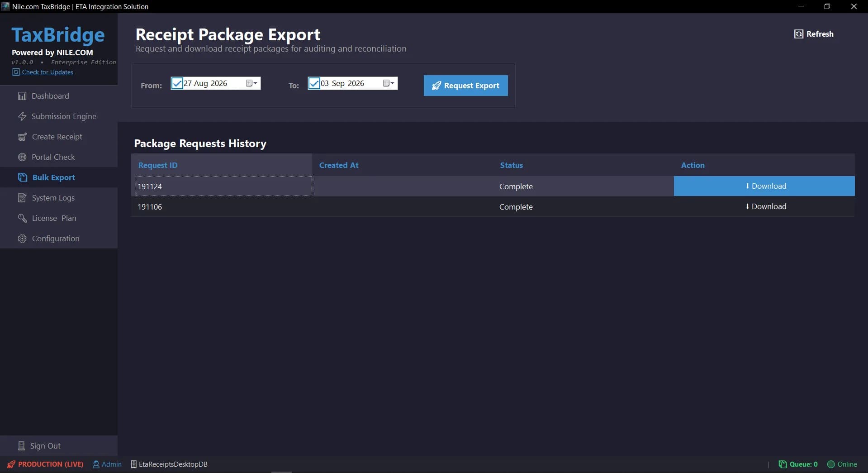Viewport: 868px width, 473px height.
Task: Click the Sign Out label
Action: pyautogui.click(x=45, y=446)
